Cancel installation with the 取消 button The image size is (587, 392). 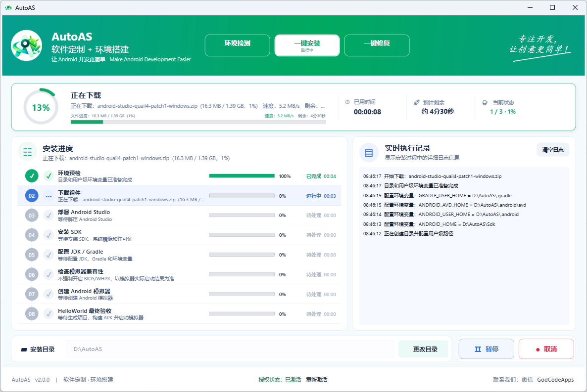[546, 349]
